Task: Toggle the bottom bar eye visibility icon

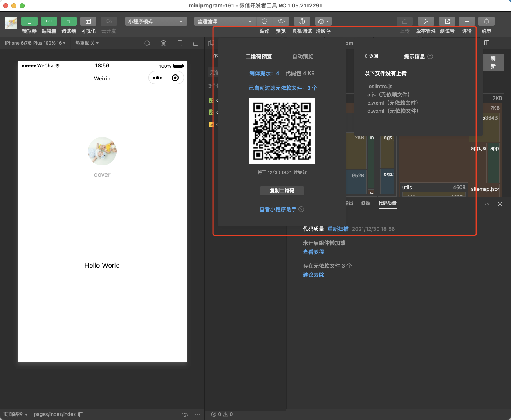Action: pyautogui.click(x=185, y=415)
